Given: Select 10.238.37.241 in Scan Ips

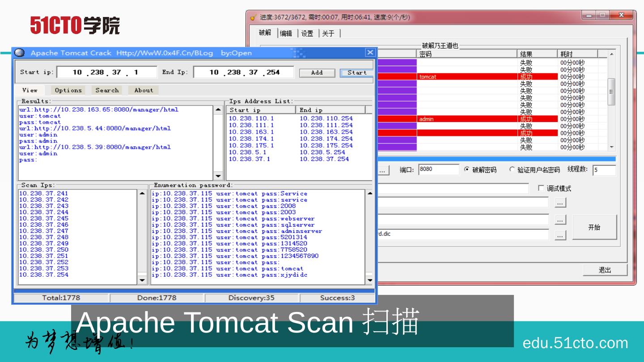Looking at the screenshot, I should (x=44, y=194).
